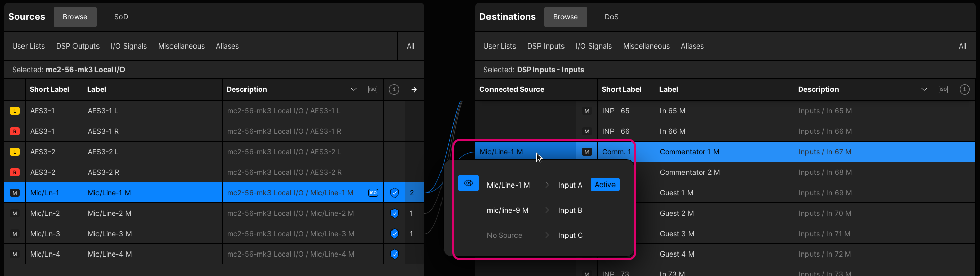
Task: Toggle the shield icon in Mic/Line-3 row
Action: tap(394, 234)
